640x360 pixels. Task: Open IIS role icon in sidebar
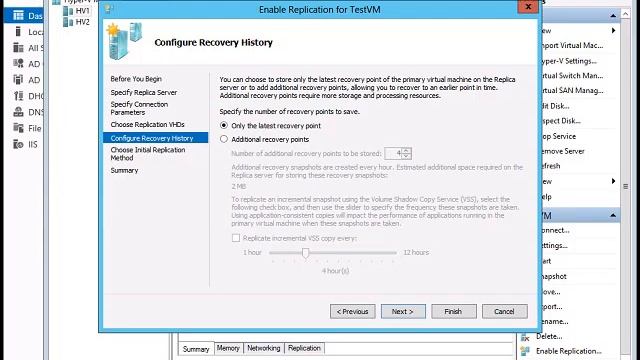tap(18, 144)
